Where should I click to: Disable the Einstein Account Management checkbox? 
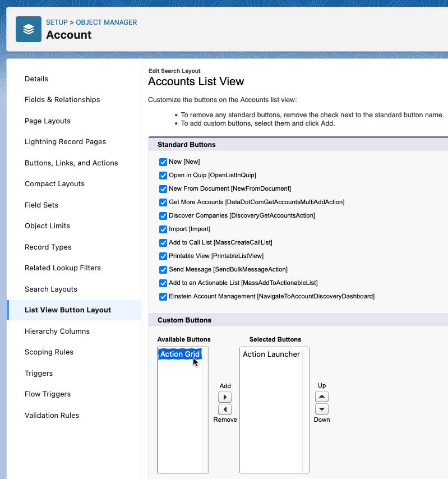[x=163, y=296]
